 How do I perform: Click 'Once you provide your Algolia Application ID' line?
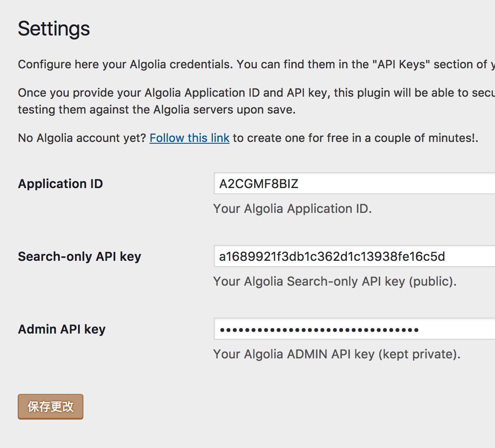coord(256,93)
